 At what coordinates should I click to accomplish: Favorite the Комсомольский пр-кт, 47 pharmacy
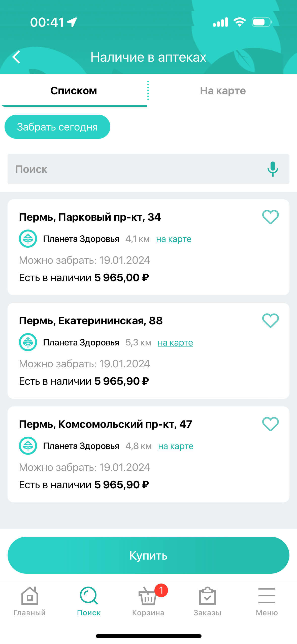coord(270,424)
